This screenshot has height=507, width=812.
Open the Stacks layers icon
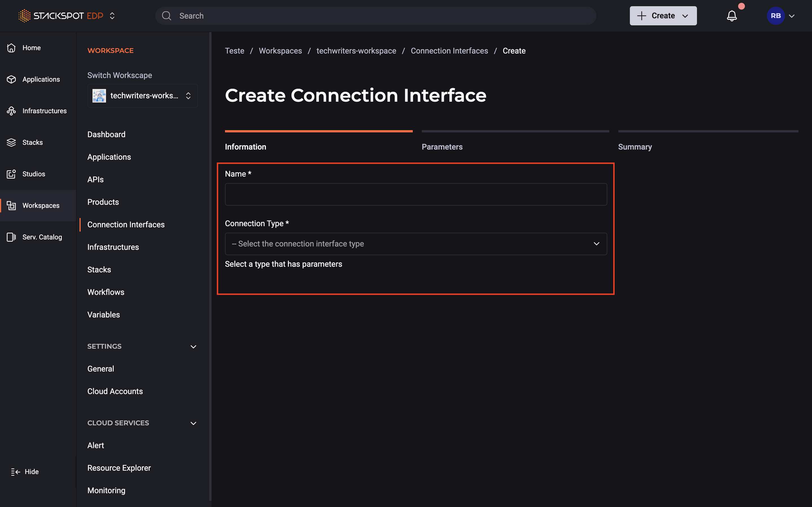click(x=11, y=143)
